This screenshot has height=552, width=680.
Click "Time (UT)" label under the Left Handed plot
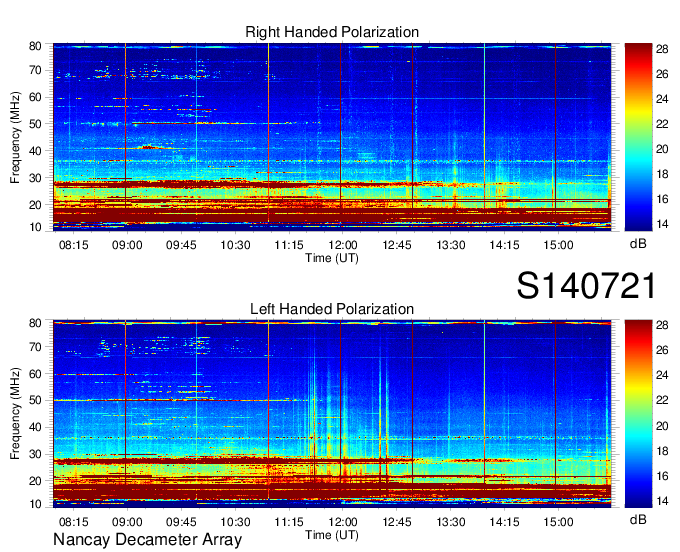(x=332, y=535)
